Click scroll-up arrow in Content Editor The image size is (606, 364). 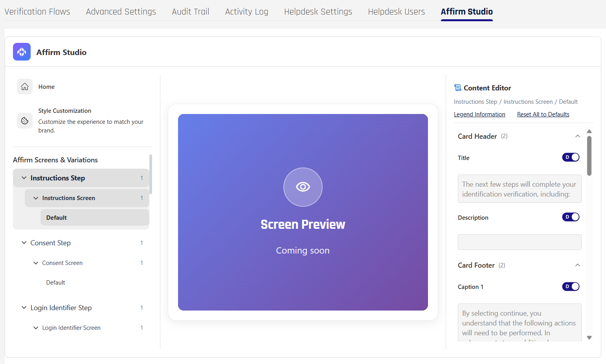coord(589,131)
